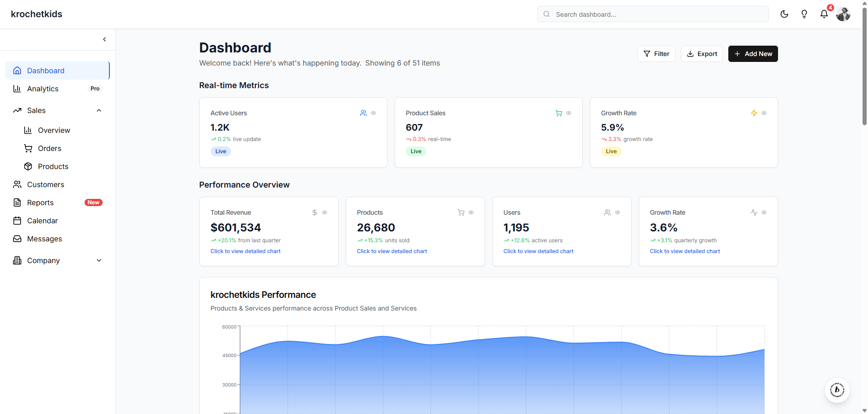Select the Products tag icon in sidebar
The width and height of the screenshot is (868, 414).
click(x=28, y=166)
